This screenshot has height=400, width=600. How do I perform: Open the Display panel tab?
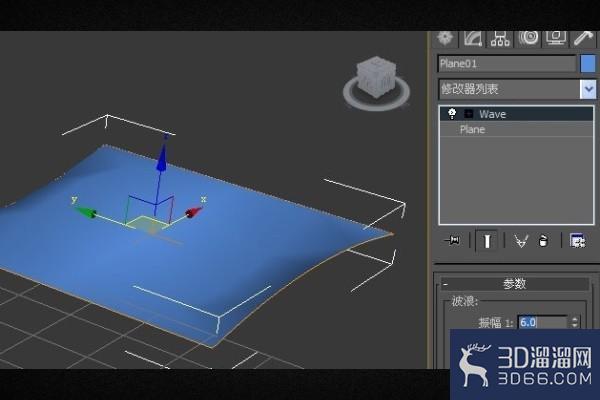[x=556, y=38]
